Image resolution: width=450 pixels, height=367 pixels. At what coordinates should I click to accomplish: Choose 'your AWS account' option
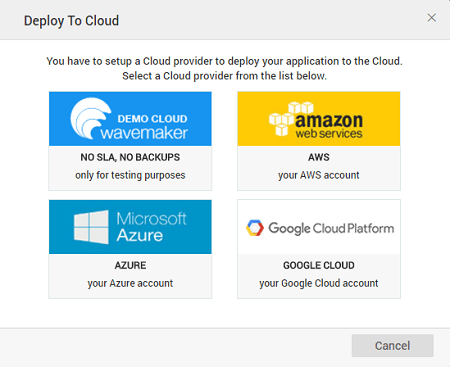pyautogui.click(x=319, y=175)
